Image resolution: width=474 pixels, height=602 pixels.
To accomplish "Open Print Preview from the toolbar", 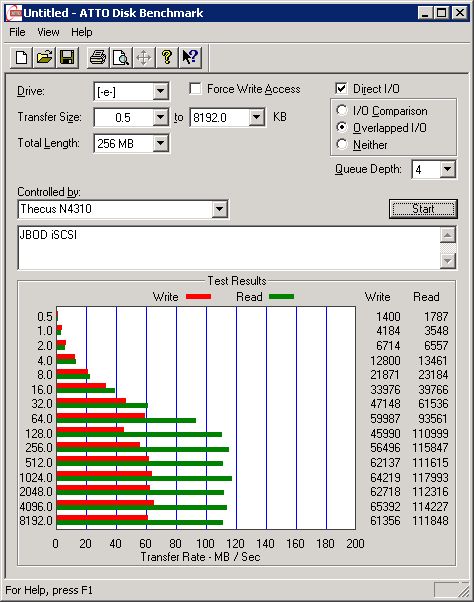I will click(121, 58).
